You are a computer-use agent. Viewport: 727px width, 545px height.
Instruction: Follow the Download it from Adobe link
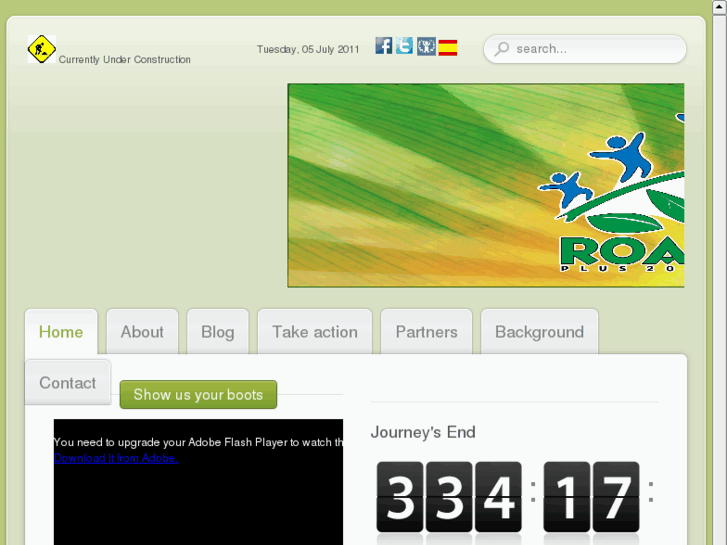click(116, 458)
